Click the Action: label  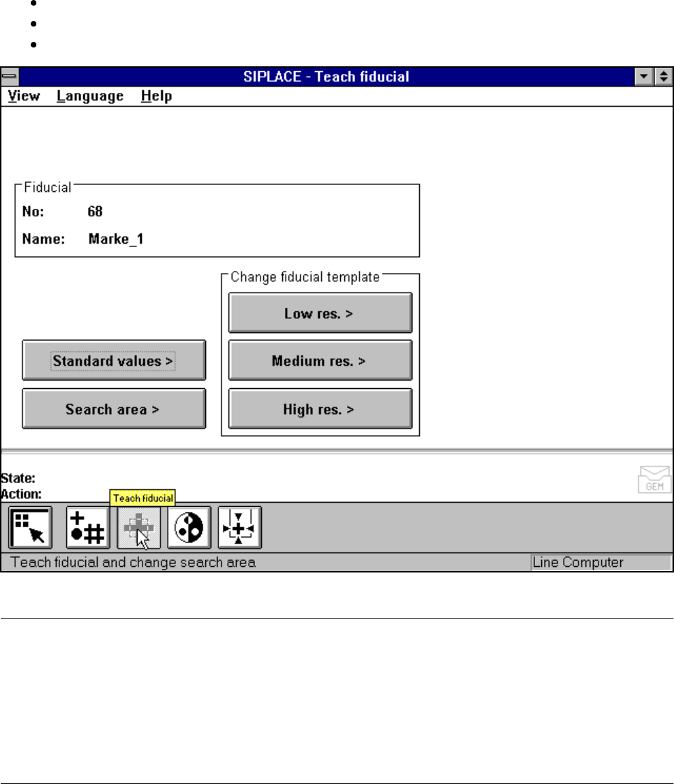(21, 494)
